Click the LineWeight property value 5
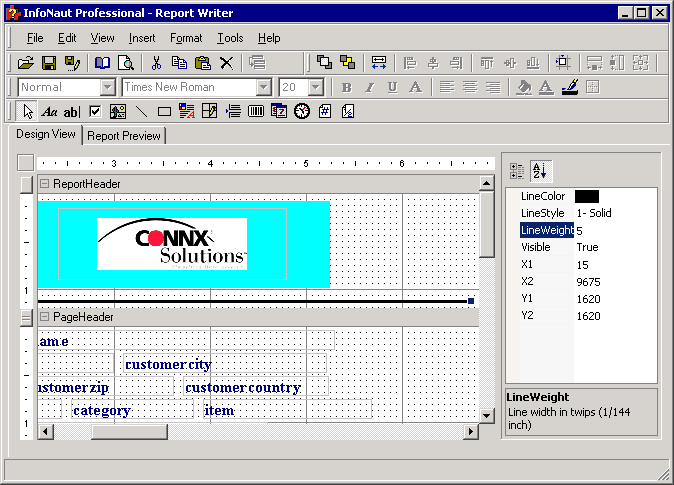This screenshot has width=674, height=485. coord(579,231)
